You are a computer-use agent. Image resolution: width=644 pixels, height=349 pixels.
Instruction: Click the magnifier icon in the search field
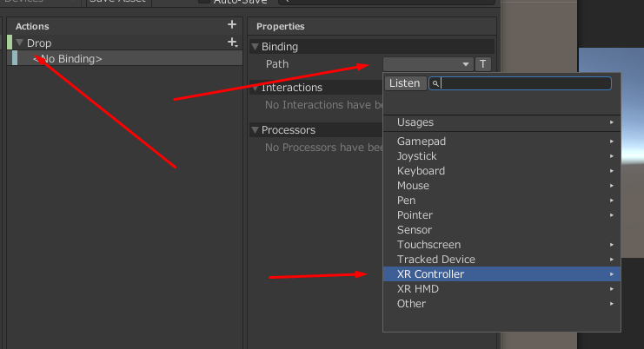[x=435, y=83]
